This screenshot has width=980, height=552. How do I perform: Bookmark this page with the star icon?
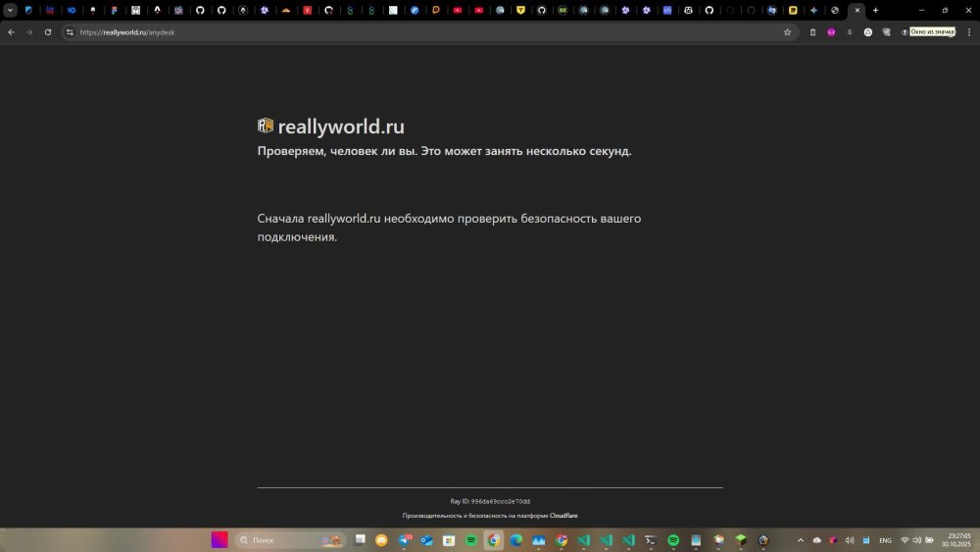(x=788, y=32)
